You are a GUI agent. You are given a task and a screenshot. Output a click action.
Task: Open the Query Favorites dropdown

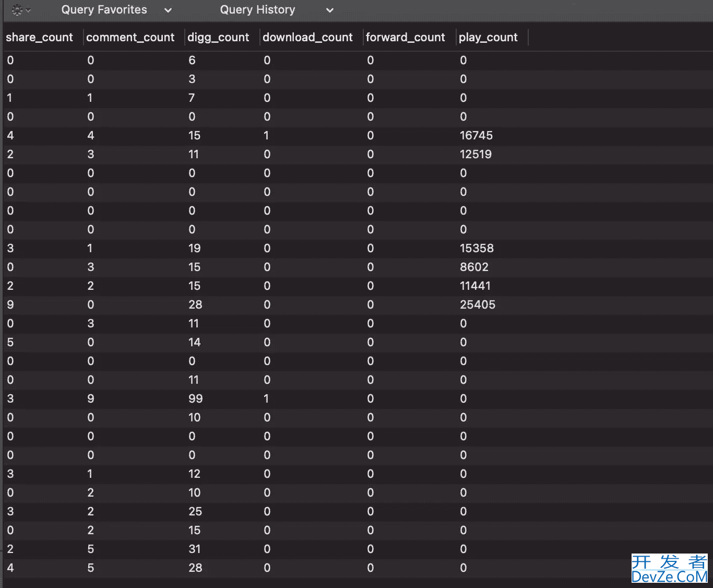click(116, 10)
